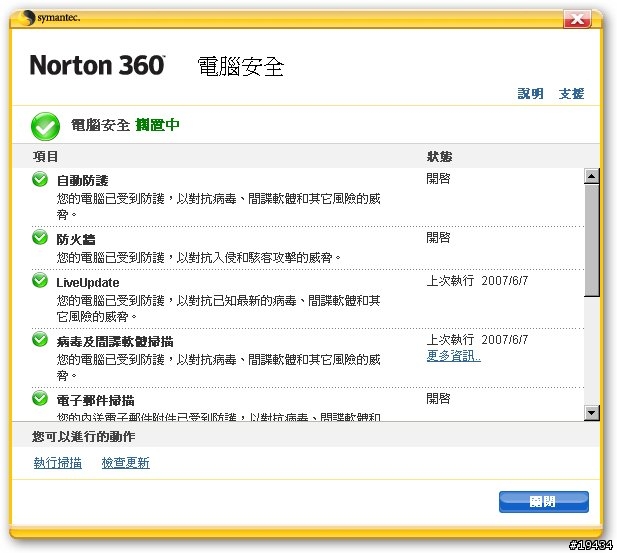Click the green check icon for 自動防護

point(40,179)
